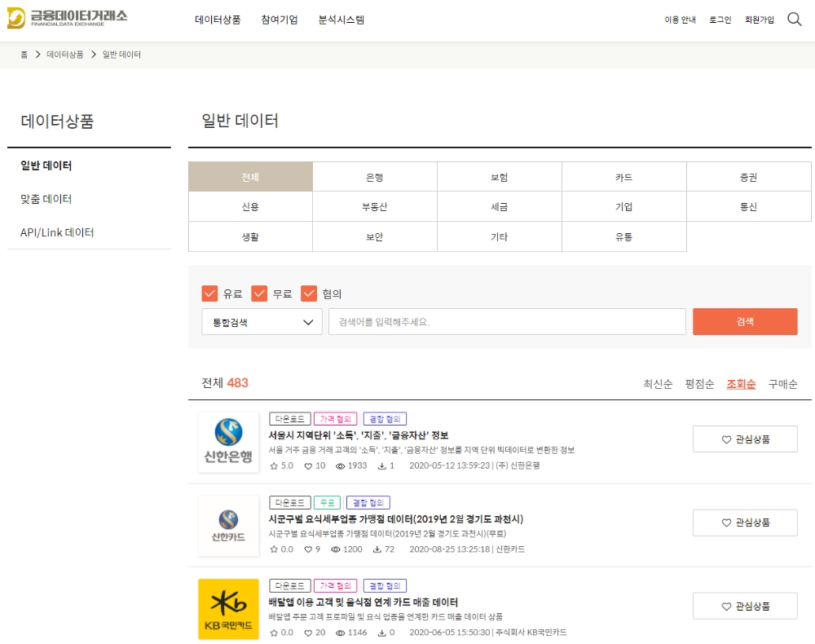Click the 이용 안내 link

pos(680,20)
